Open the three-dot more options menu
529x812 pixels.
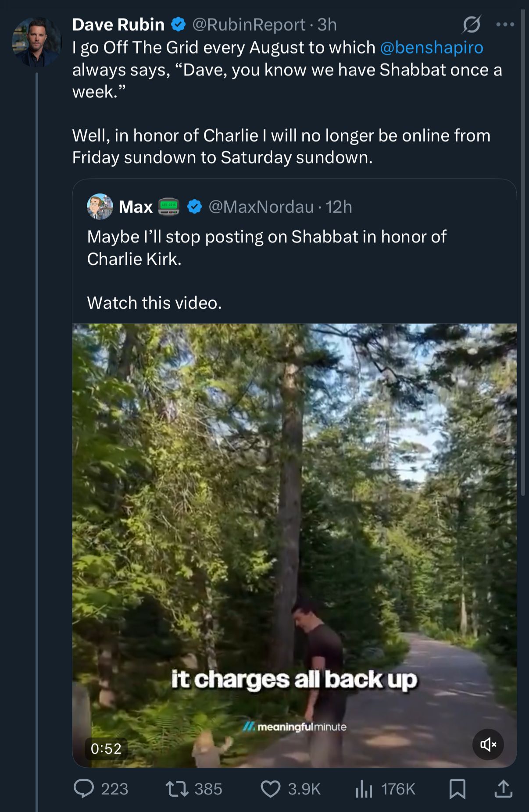coord(505,25)
